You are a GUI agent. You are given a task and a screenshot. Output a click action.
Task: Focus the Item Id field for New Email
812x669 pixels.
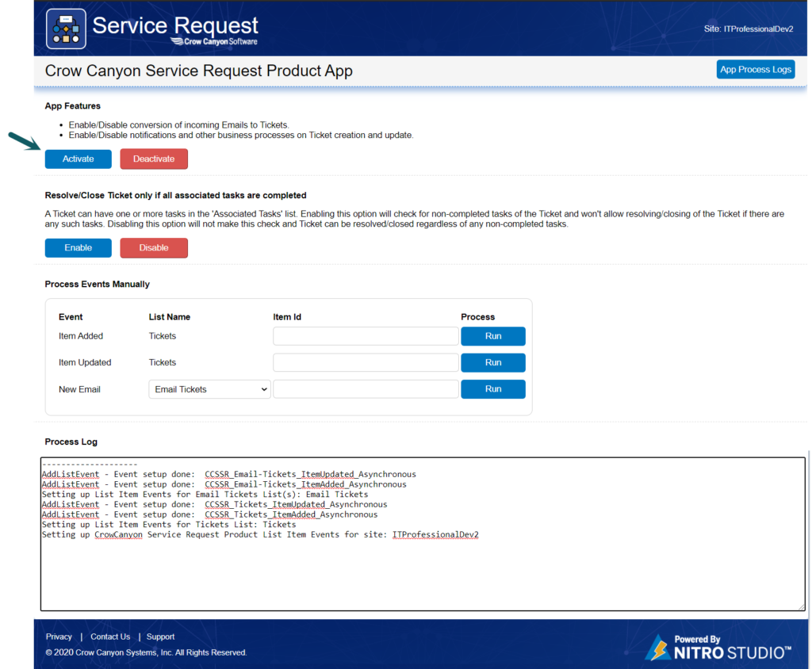click(366, 389)
